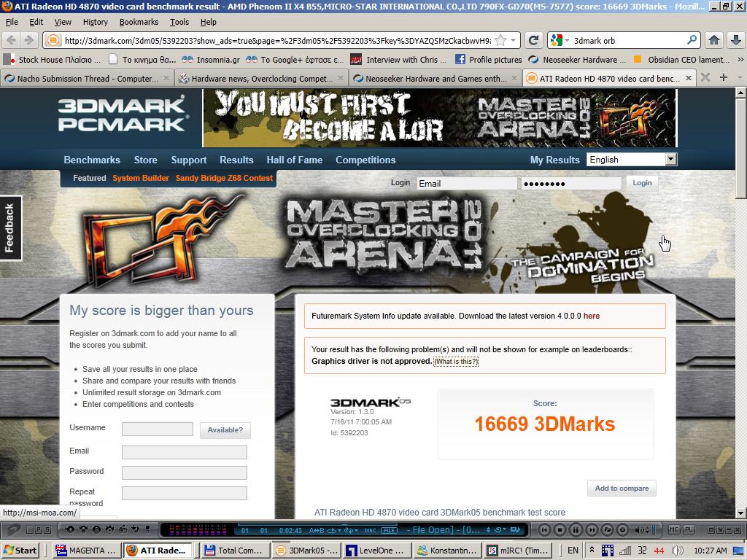This screenshot has width=747, height=560.
Task: Open the downloads arrow icon
Action: (735, 41)
